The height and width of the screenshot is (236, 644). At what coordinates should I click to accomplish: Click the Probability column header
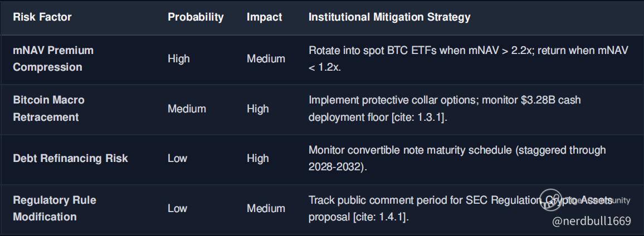[196, 17]
